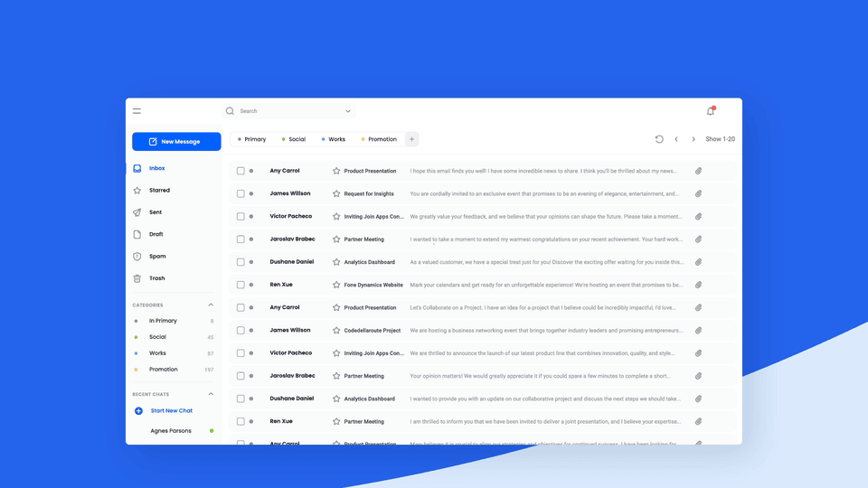Switch to the Social tab

click(x=296, y=139)
